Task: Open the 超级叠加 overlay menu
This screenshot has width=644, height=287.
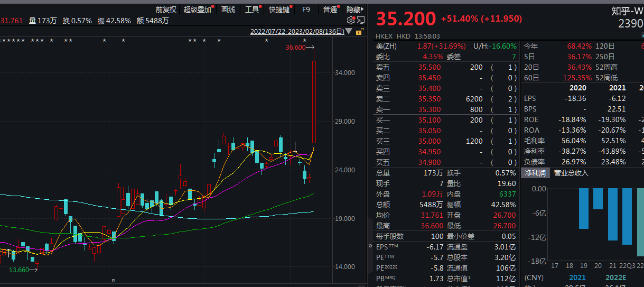Action: coord(198,10)
